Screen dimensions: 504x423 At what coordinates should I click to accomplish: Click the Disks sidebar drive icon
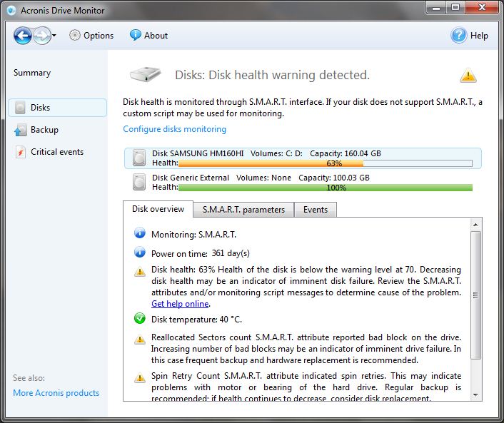pyautogui.click(x=20, y=108)
